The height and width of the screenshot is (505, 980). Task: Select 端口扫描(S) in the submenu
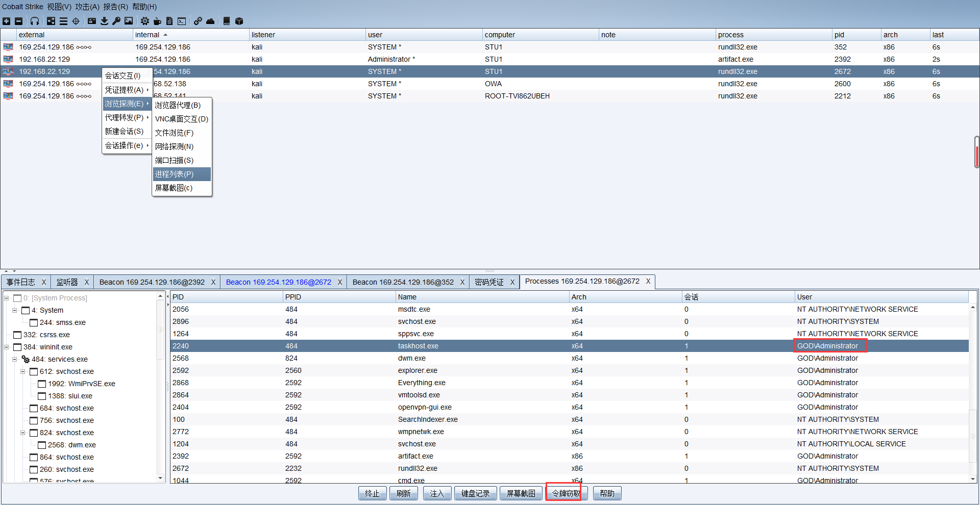182,160
